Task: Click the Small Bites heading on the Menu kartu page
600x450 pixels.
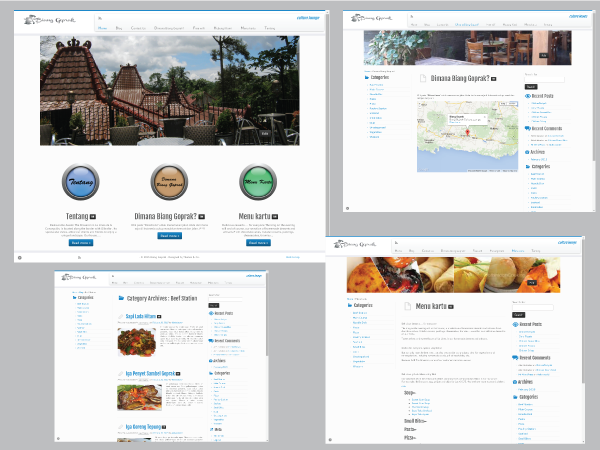Action: 415,421
